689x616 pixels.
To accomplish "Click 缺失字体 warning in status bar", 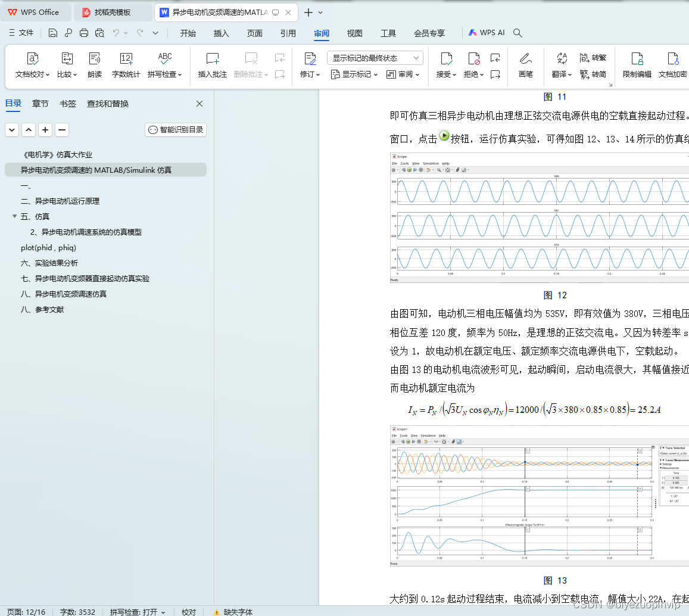I will click(233, 612).
